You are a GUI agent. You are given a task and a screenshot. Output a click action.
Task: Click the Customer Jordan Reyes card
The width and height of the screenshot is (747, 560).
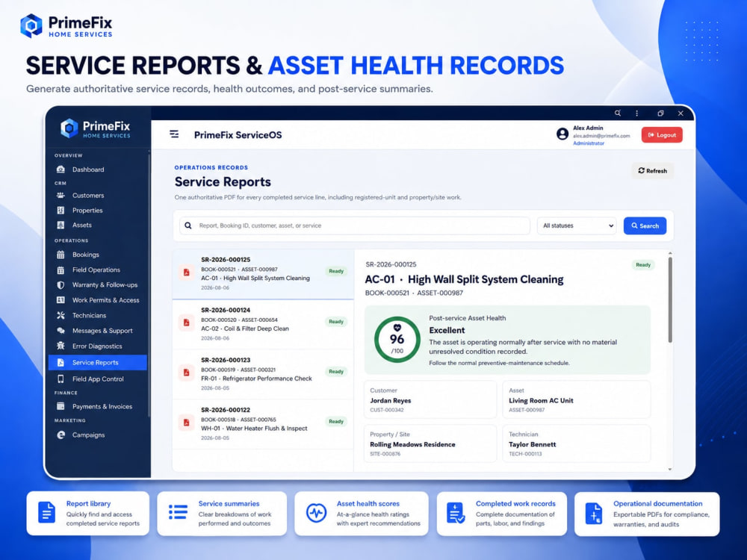pyautogui.click(x=430, y=399)
